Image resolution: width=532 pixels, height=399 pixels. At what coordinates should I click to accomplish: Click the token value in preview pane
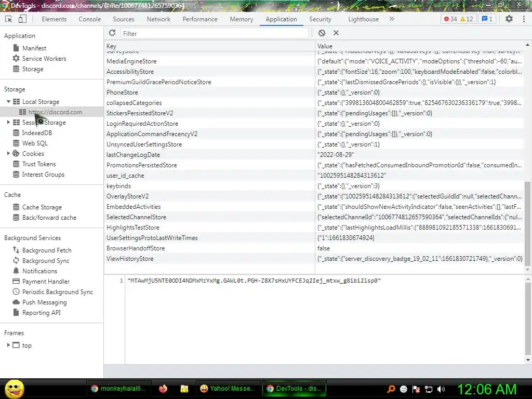click(x=254, y=281)
